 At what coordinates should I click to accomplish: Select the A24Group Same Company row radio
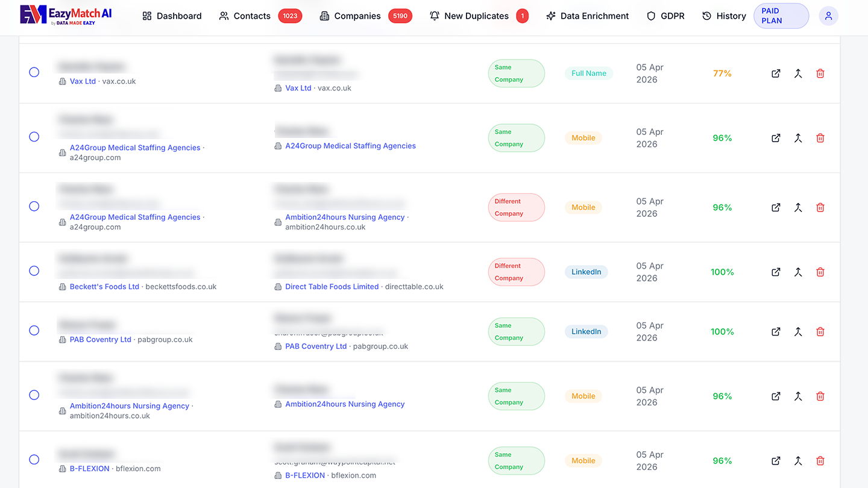[x=34, y=137]
